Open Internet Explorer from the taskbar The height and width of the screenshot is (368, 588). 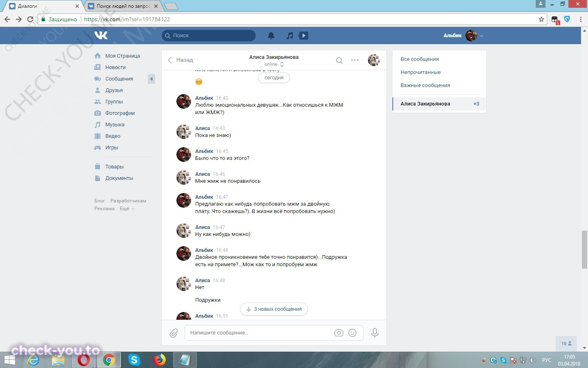33,360
